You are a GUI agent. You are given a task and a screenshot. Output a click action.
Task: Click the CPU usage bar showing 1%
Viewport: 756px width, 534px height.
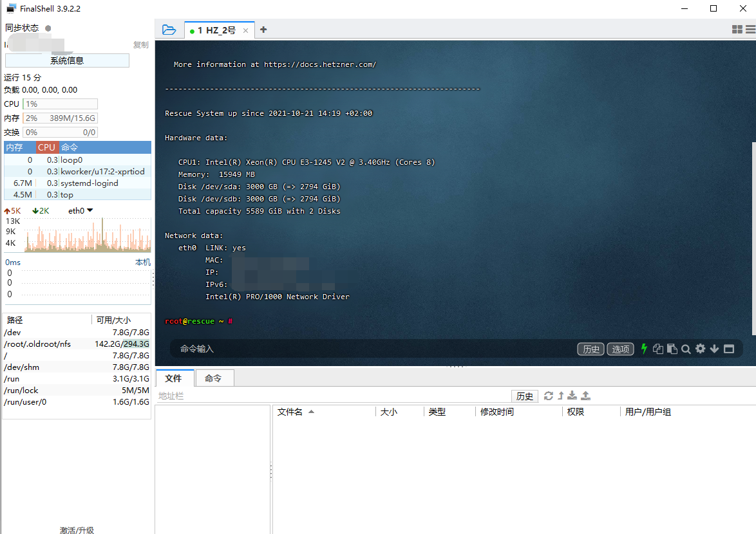tap(61, 104)
